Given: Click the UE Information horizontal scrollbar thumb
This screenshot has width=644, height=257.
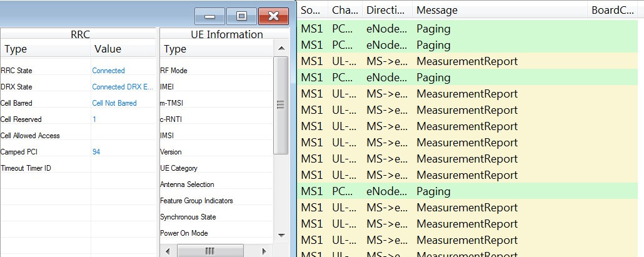Looking at the screenshot, I should 210,251.
